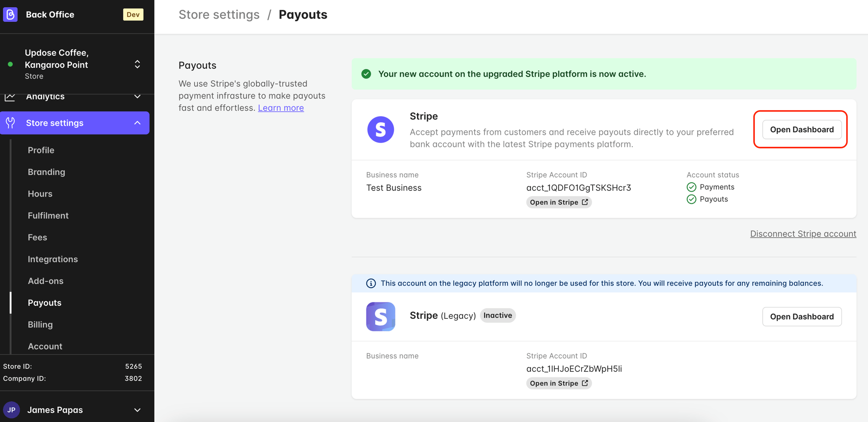Click the info icon in the legacy notice
The width and height of the screenshot is (868, 422).
coord(370,283)
